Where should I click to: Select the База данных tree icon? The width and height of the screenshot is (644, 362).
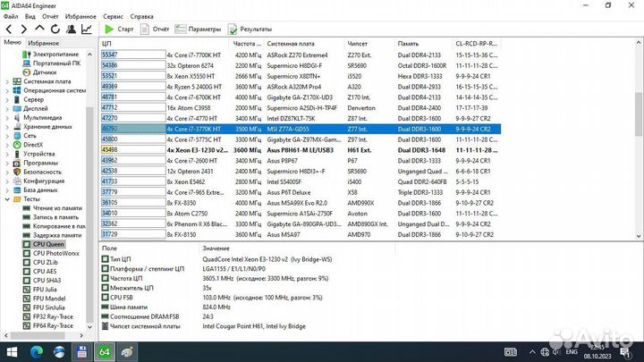click(x=17, y=190)
